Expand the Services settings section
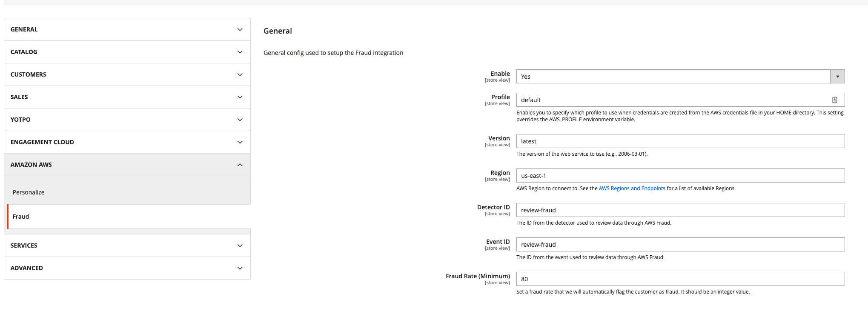This screenshot has height=314, width=868. pyautogui.click(x=127, y=245)
